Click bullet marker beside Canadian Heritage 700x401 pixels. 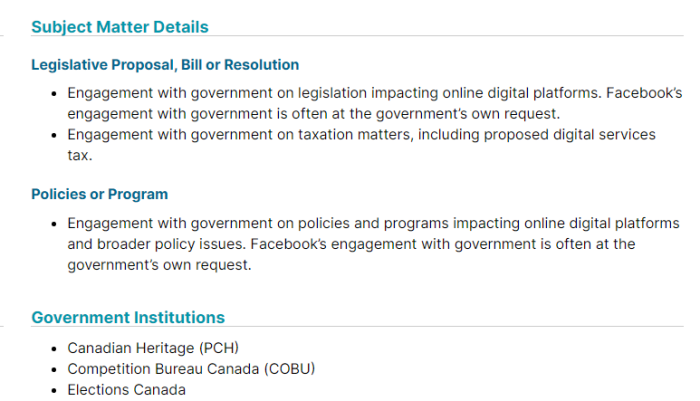[x=54, y=348]
